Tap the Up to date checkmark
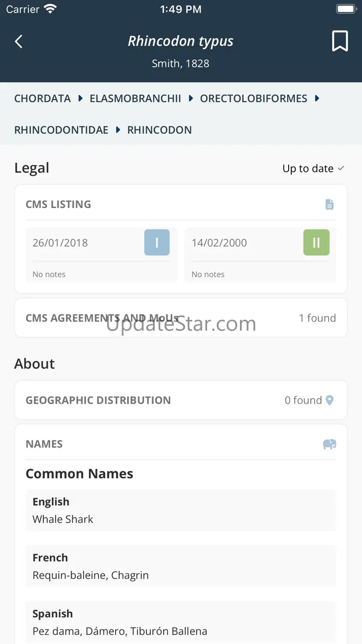 tap(341, 168)
